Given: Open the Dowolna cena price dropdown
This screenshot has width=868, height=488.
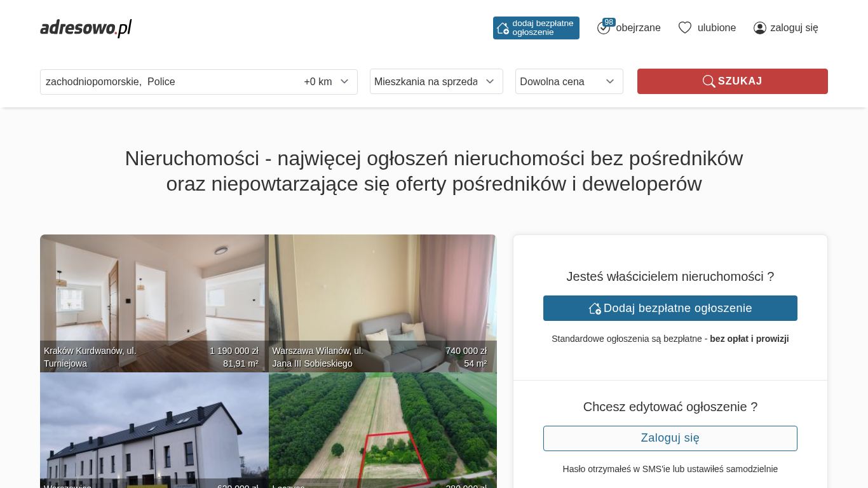Looking at the screenshot, I should tap(569, 81).
